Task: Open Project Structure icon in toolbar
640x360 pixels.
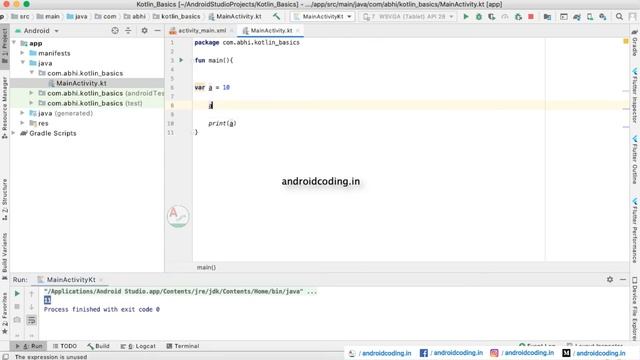Action: pos(547,17)
